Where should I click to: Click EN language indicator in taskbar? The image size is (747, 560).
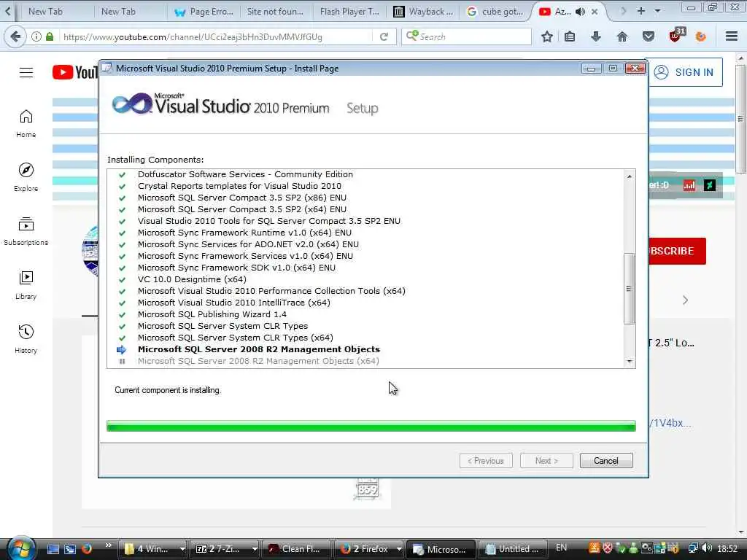click(562, 548)
